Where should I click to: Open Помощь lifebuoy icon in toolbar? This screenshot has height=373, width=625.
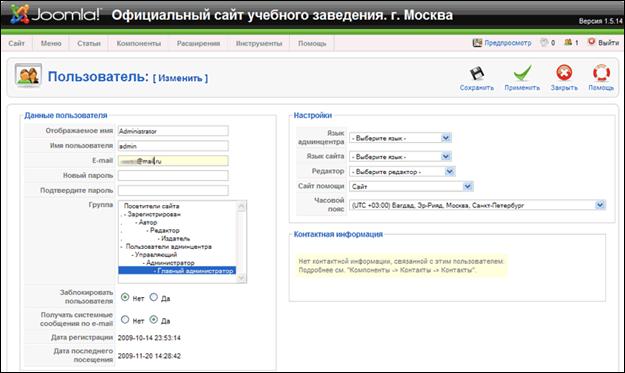[601, 73]
